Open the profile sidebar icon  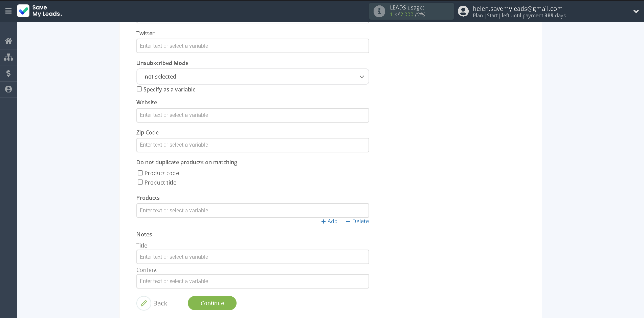click(8, 89)
